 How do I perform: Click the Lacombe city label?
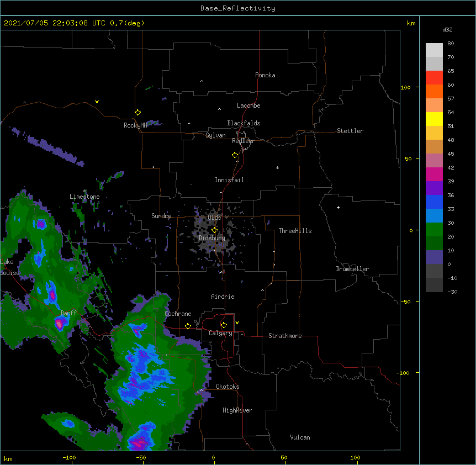(248, 105)
